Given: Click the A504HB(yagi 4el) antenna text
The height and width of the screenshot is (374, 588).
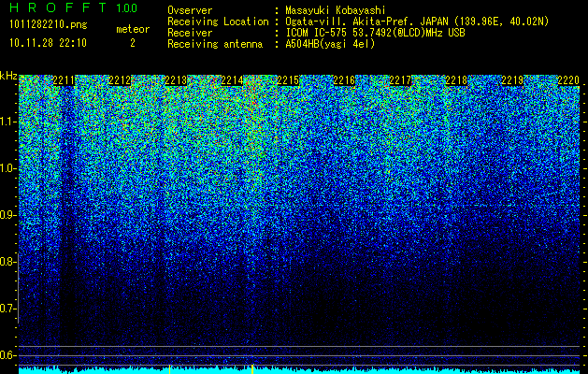Looking at the screenshot, I should click(x=330, y=44).
